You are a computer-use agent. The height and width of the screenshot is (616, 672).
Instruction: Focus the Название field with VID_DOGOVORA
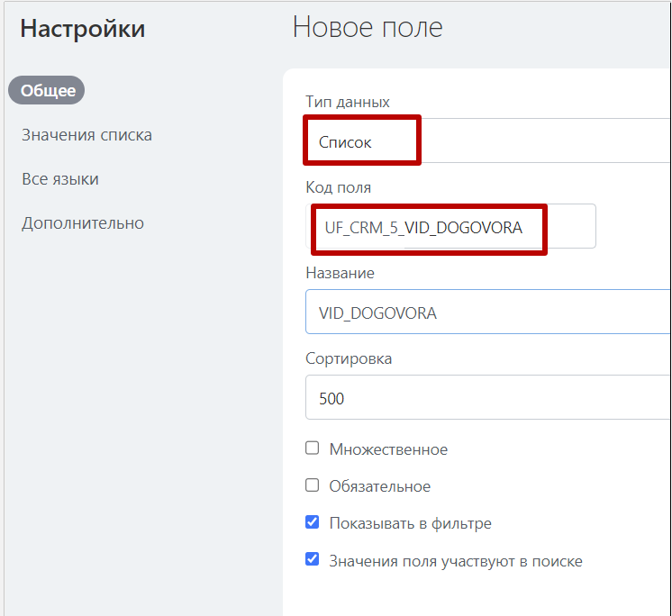[486, 313]
